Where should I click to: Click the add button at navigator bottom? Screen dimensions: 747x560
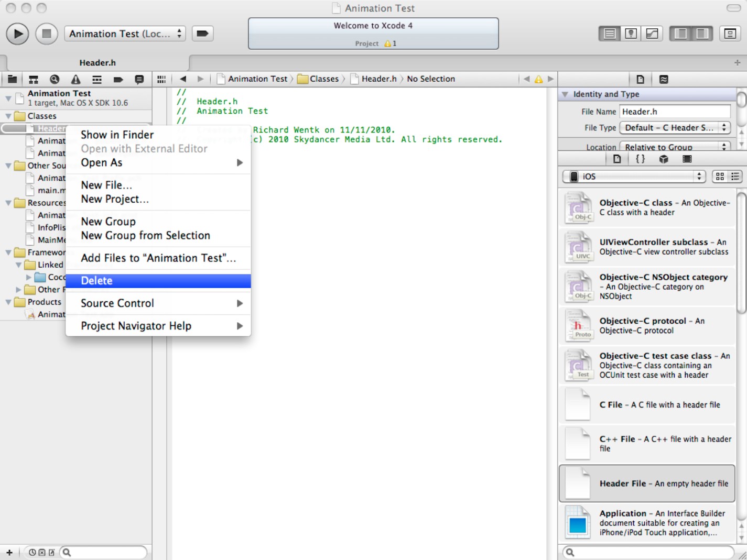(9, 552)
